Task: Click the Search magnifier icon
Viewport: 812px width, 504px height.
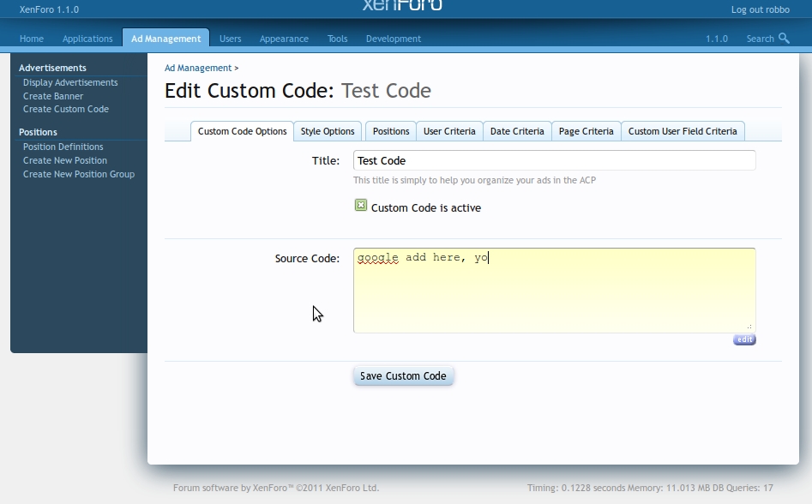Action: [784, 39]
